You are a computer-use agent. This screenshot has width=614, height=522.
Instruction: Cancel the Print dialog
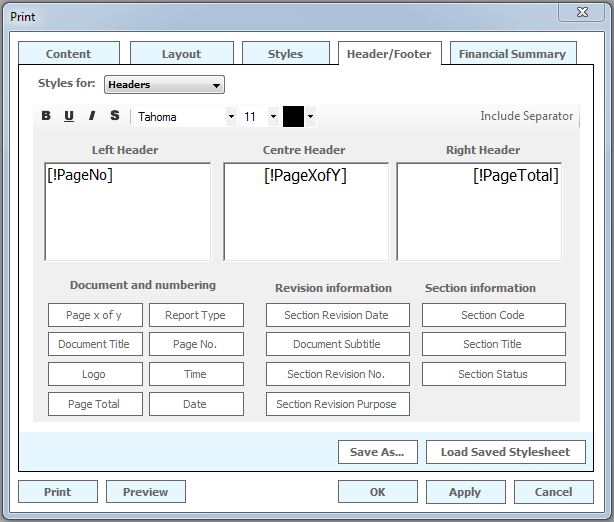[x=553, y=492]
